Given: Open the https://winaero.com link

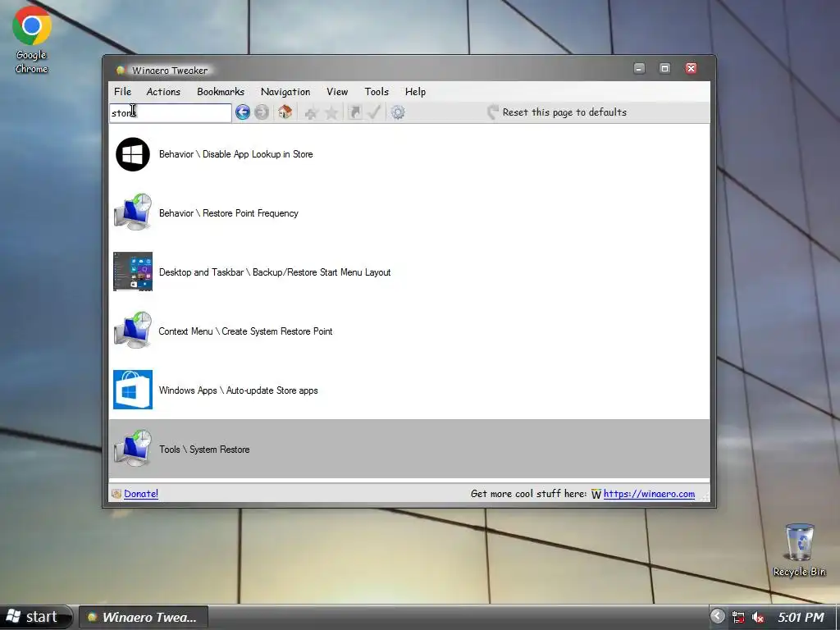Looking at the screenshot, I should click(650, 494).
